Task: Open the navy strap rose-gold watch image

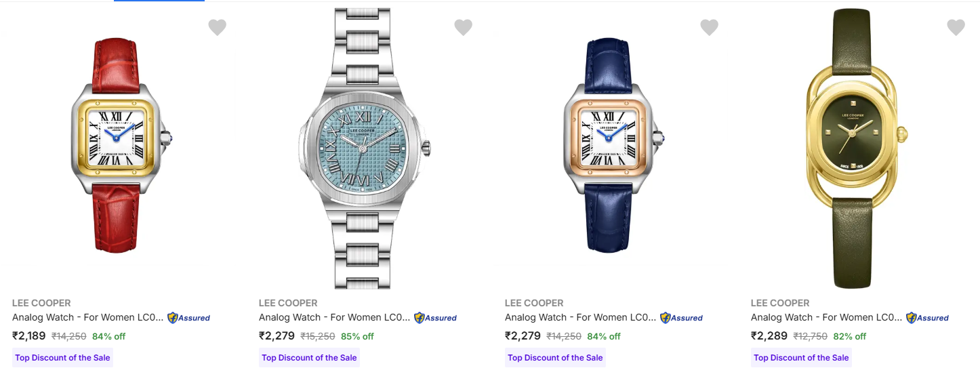Action: (x=613, y=144)
